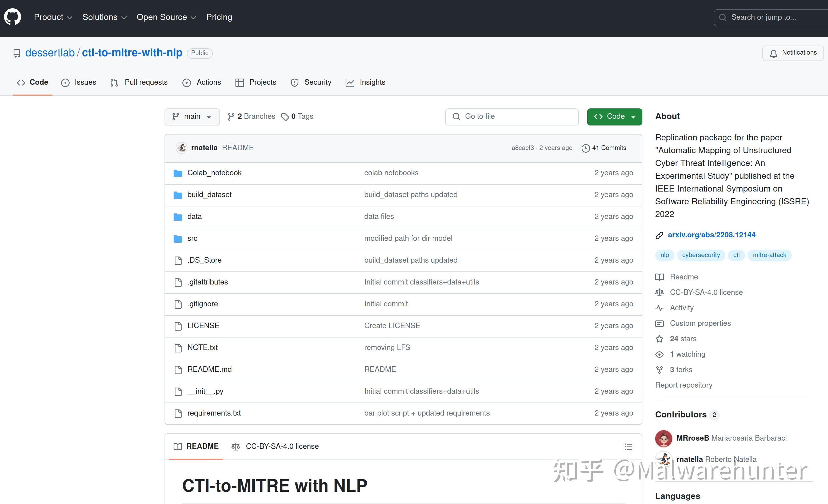Click the Activity pulse icon in sidebar
The width and height of the screenshot is (828, 504).
coord(659,308)
